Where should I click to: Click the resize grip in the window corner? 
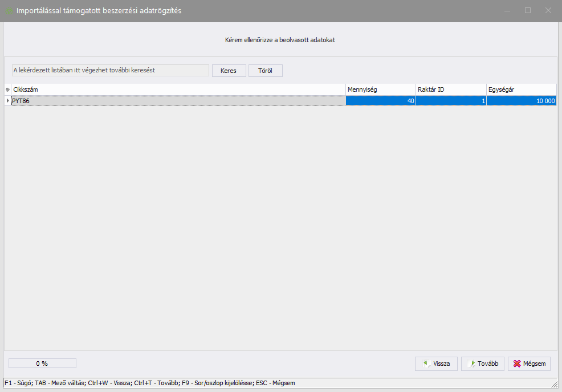pyautogui.click(x=555, y=385)
